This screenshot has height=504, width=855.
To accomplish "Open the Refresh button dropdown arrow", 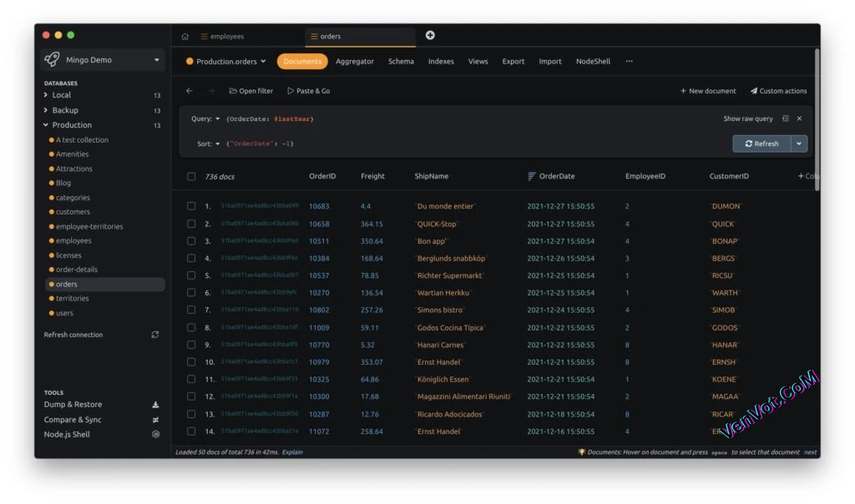I will (x=797, y=143).
